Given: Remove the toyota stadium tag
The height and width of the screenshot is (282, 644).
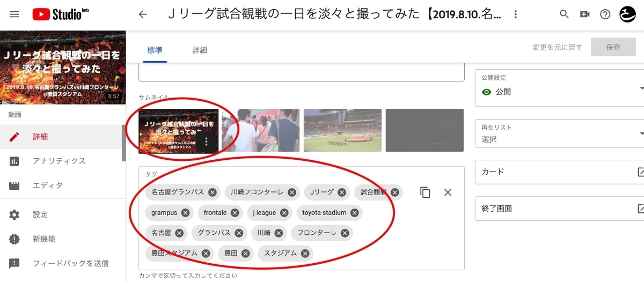Looking at the screenshot, I should coord(354,213).
